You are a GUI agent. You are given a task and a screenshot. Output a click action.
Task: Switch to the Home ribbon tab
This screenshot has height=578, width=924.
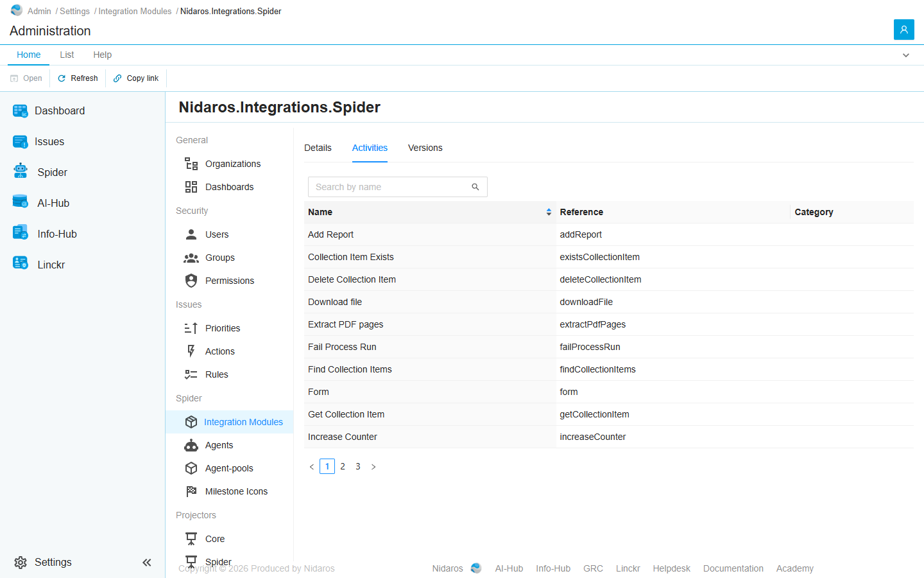tap(29, 55)
